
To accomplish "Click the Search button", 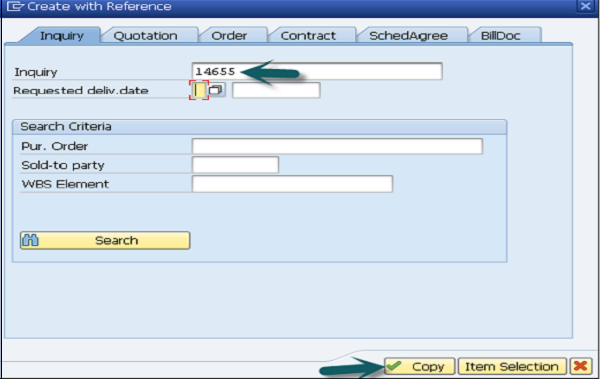I will click(x=105, y=240).
